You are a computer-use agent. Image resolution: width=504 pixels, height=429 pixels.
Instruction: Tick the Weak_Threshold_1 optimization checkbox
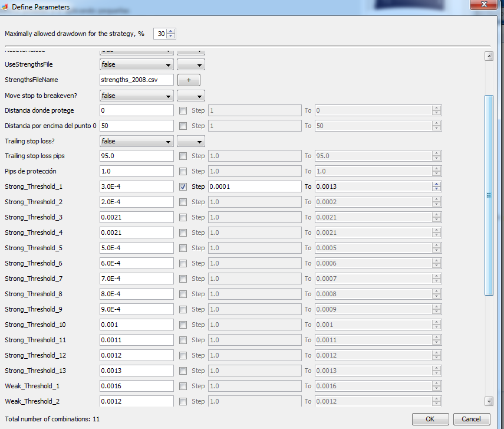183,386
